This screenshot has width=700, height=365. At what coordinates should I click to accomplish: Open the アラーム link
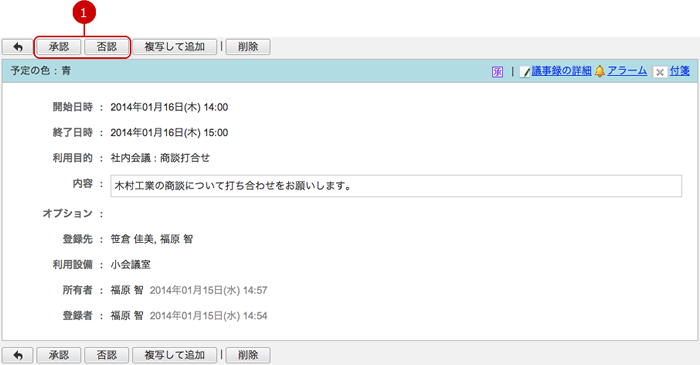[627, 71]
